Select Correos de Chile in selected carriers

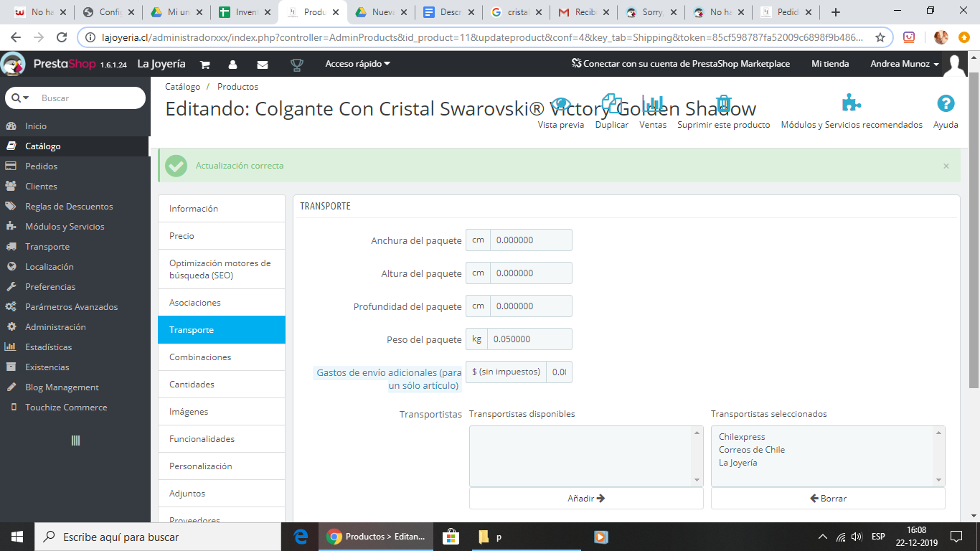pyautogui.click(x=752, y=450)
